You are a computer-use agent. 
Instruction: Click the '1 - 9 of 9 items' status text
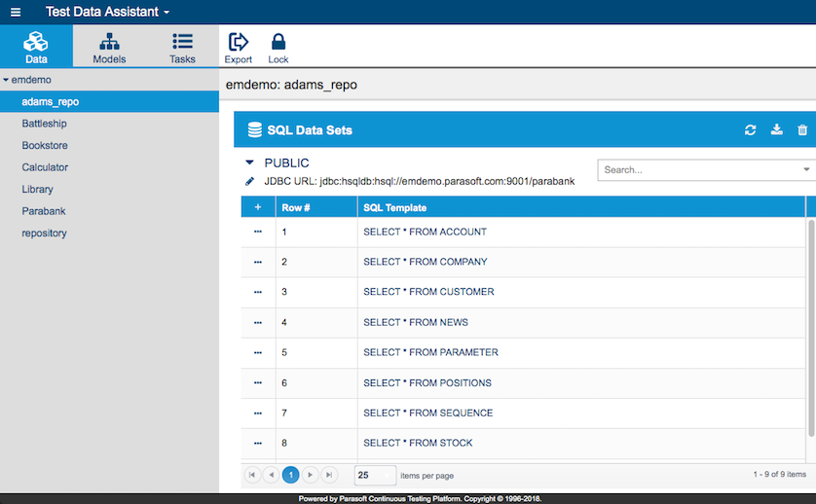click(x=780, y=474)
